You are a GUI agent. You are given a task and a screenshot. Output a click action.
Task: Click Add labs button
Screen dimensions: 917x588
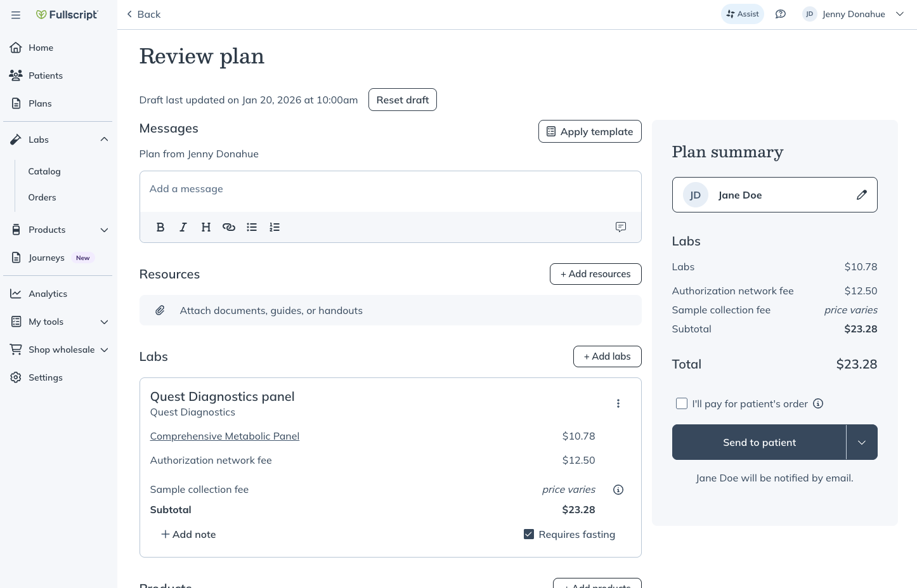click(x=608, y=356)
